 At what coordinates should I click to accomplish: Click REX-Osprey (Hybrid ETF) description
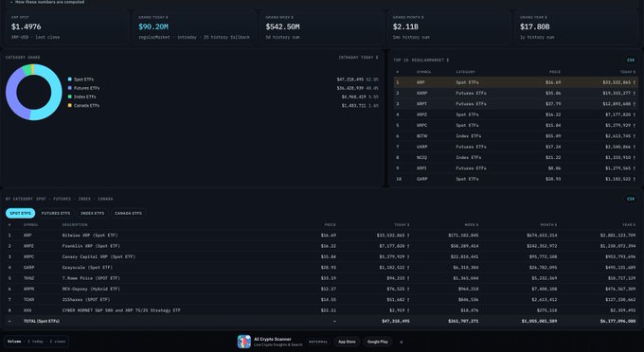coord(91,289)
